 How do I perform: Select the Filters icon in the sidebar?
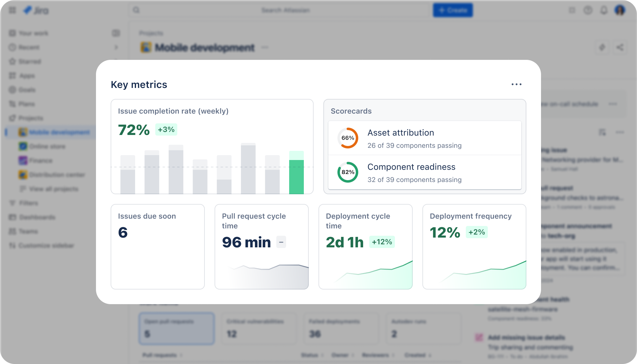click(12, 203)
